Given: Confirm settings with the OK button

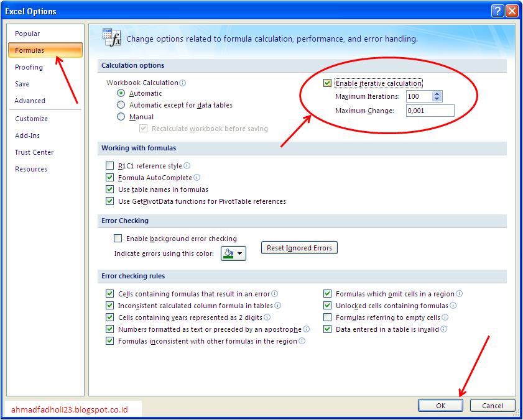Looking at the screenshot, I should coord(440,405).
